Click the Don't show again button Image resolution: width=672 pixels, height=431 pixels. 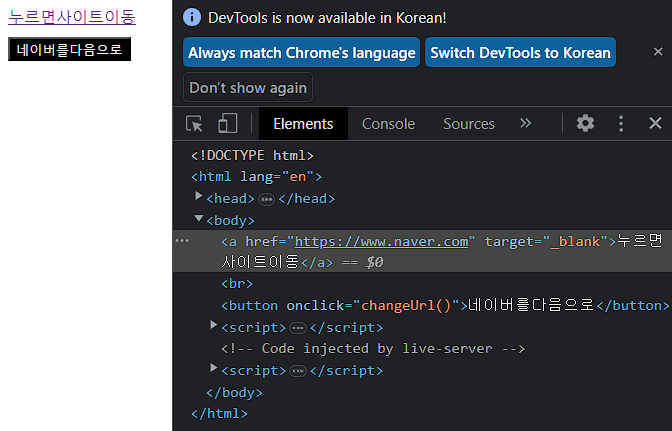(248, 87)
